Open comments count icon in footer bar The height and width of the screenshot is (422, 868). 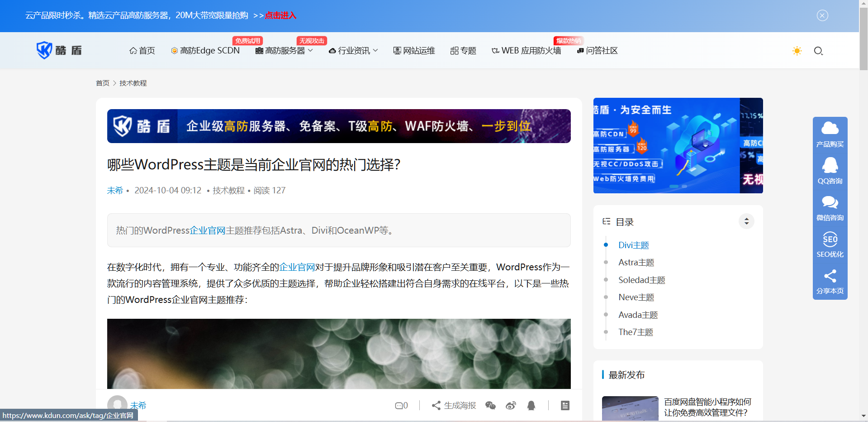pos(401,405)
